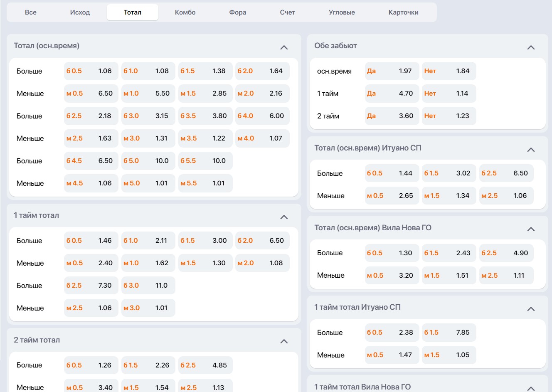Collapse the 1 тайм тотал section
Viewport: 552px width, 392px height.
click(x=284, y=217)
